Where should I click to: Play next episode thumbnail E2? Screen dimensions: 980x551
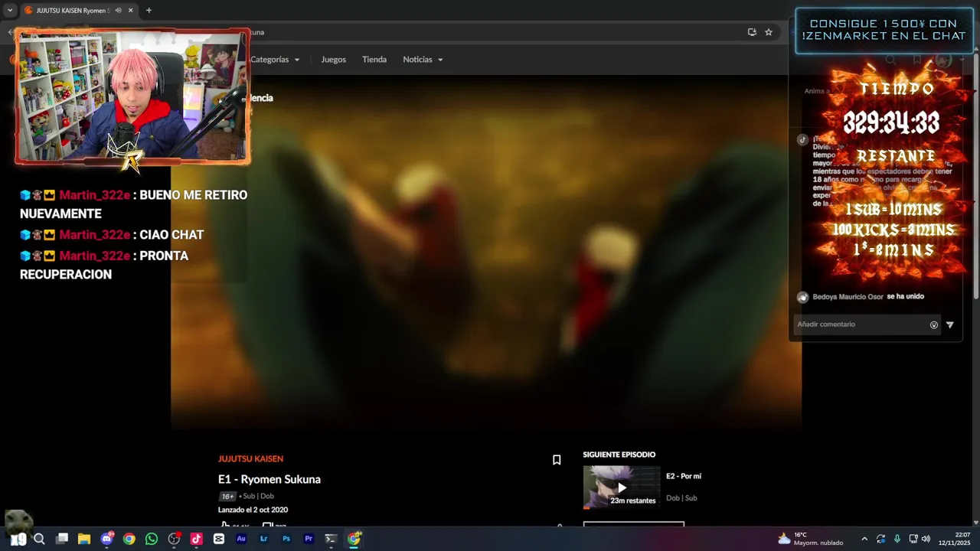pyautogui.click(x=621, y=487)
